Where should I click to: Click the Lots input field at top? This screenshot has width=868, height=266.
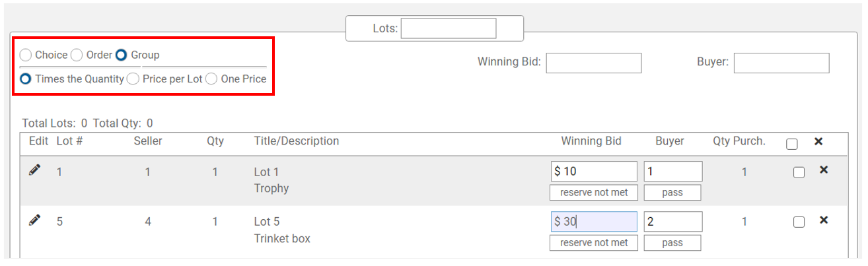click(x=448, y=28)
